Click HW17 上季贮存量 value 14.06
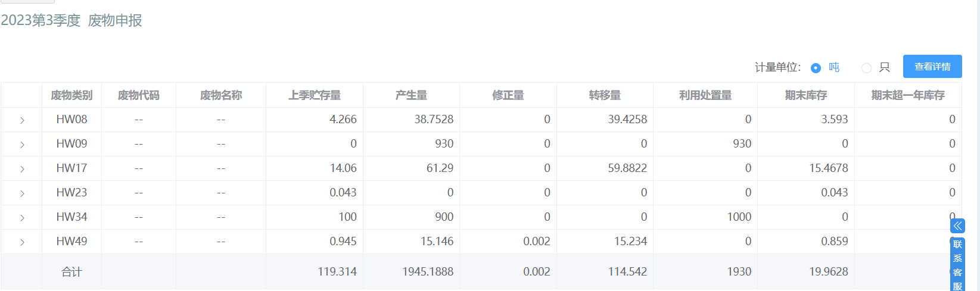This screenshot has width=980, height=291. pos(343,168)
